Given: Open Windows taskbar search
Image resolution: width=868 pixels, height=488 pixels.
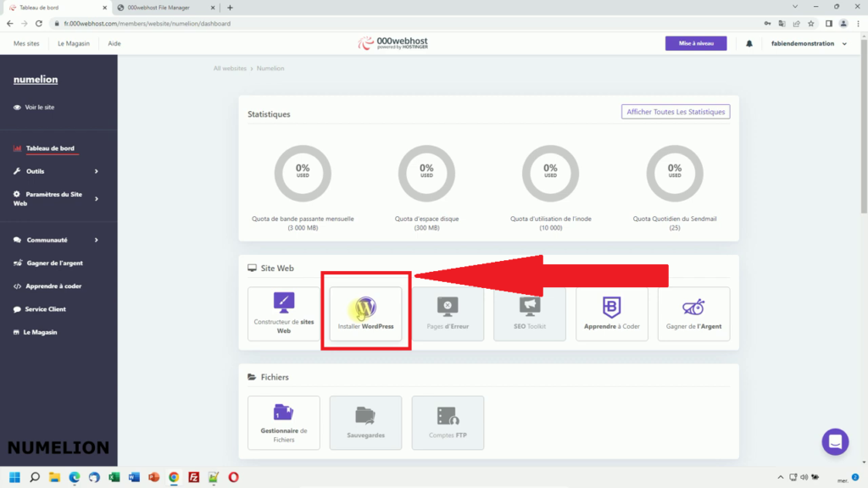Looking at the screenshot, I should tap(34, 477).
